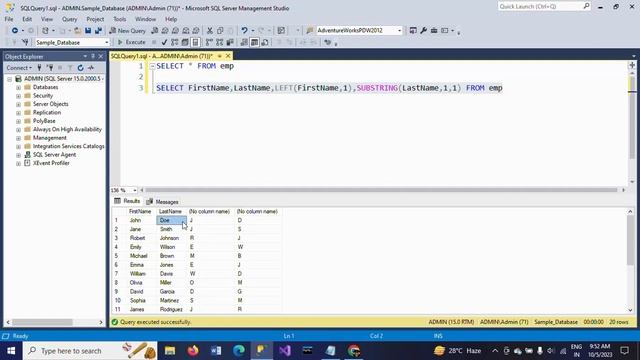Open the Connect dropdown in Object Explorer

19,68
